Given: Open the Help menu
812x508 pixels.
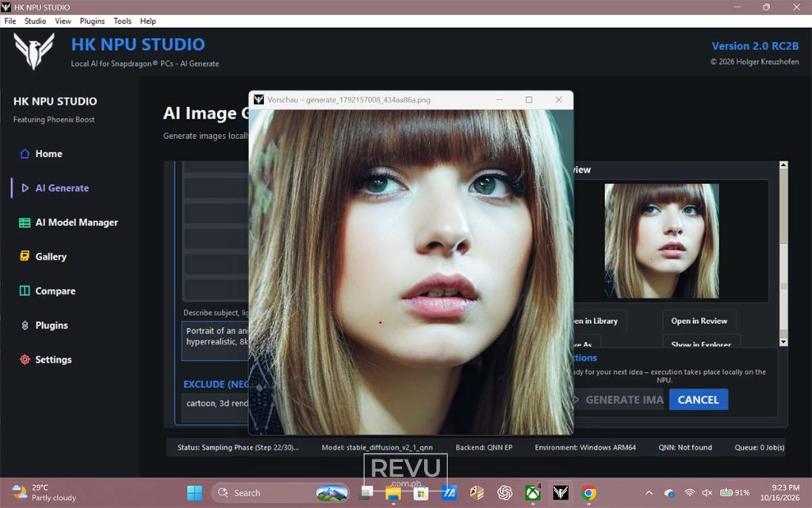Looking at the screenshot, I should 147,21.
